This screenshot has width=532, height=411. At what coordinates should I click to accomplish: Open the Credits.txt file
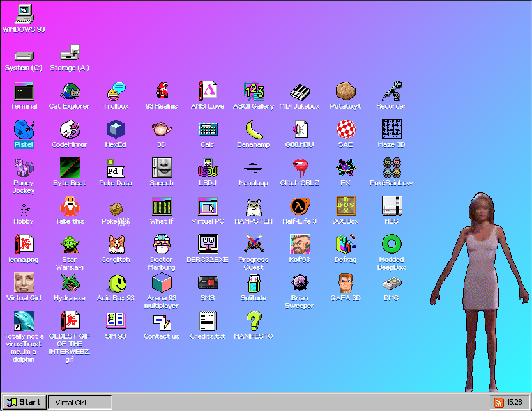tap(208, 322)
